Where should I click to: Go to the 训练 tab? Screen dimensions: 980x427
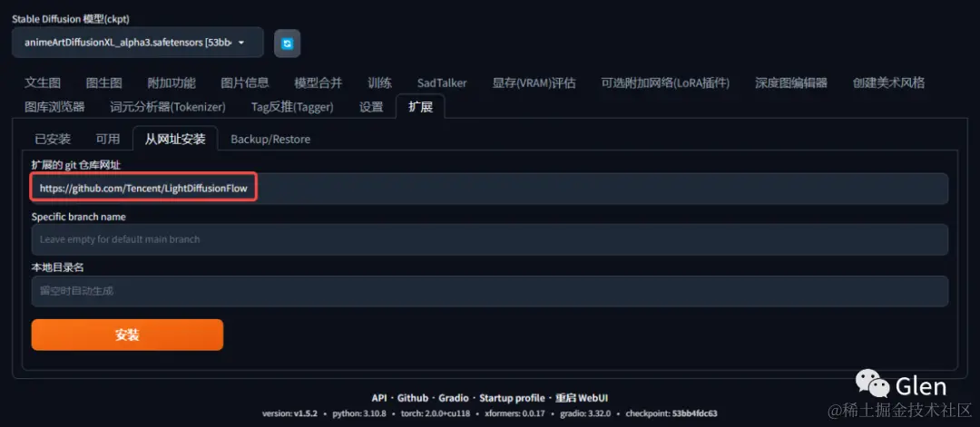tap(380, 83)
